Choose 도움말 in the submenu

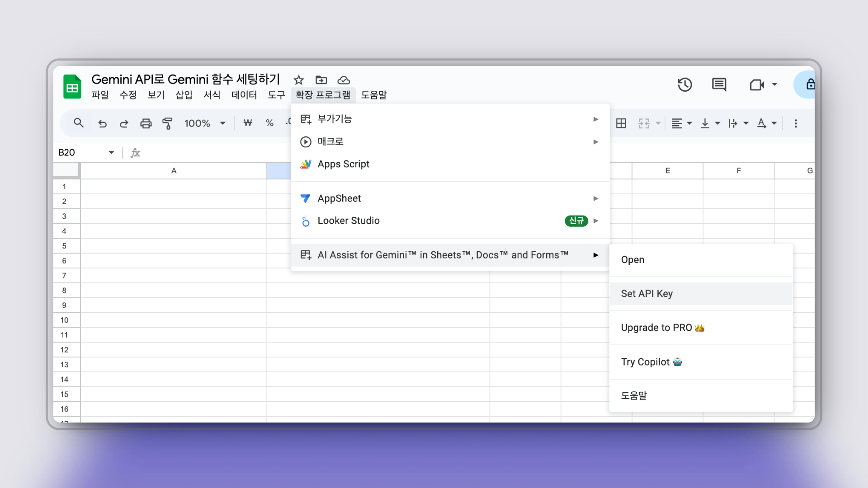[x=701, y=396]
